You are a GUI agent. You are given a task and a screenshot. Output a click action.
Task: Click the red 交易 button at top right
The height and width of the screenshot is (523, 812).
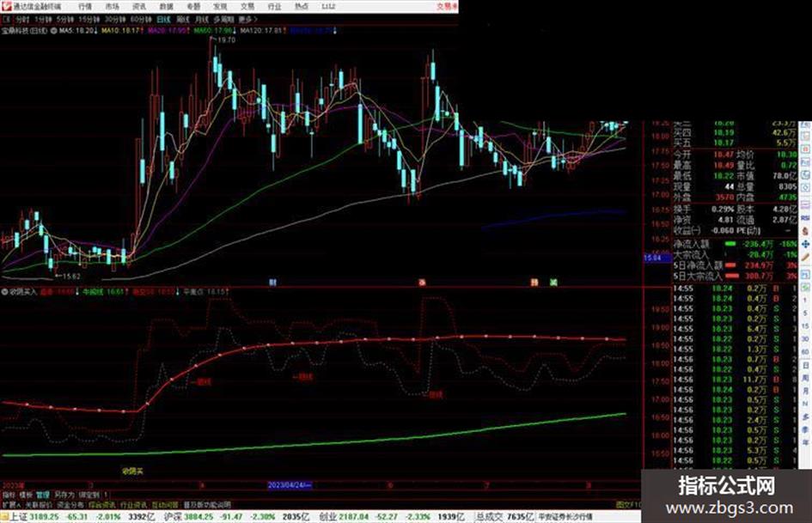pos(447,6)
